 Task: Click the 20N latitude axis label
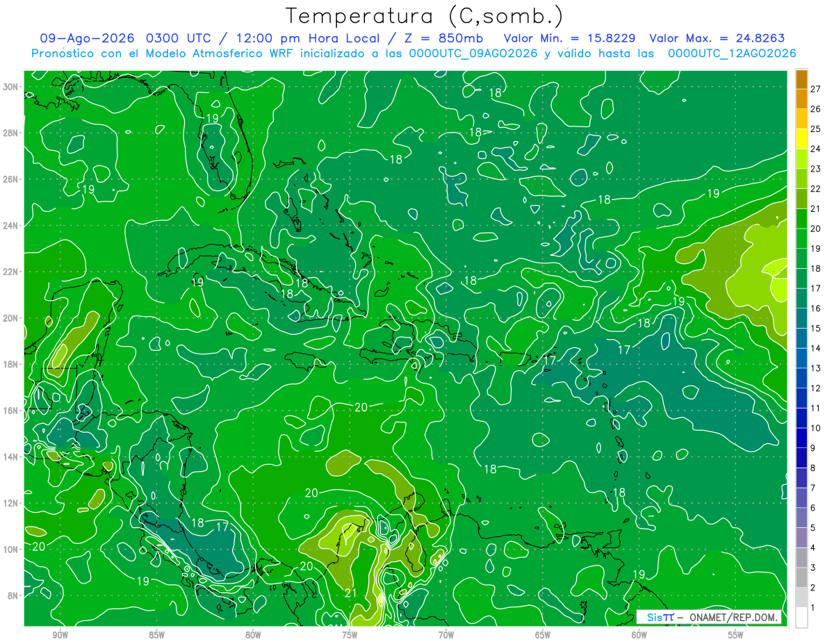10,318
